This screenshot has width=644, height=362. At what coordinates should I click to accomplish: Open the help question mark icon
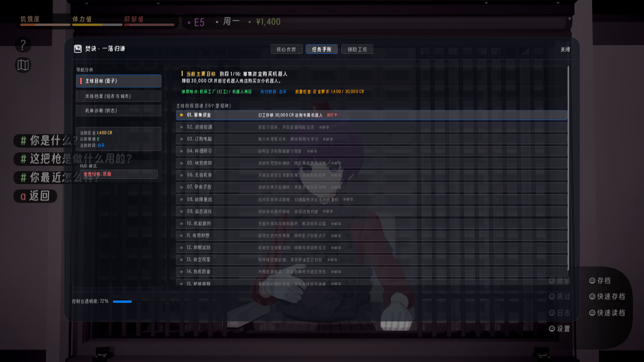(x=23, y=45)
